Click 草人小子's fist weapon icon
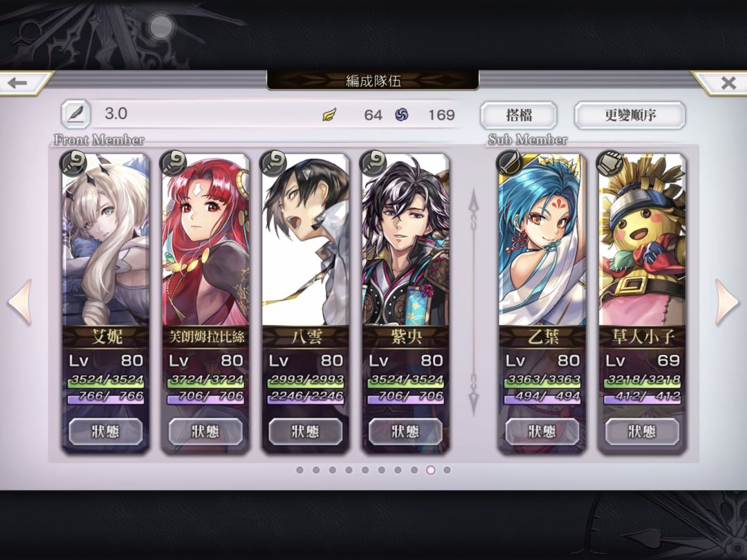Screen dimensions: 747x560 tap(609, 163)
